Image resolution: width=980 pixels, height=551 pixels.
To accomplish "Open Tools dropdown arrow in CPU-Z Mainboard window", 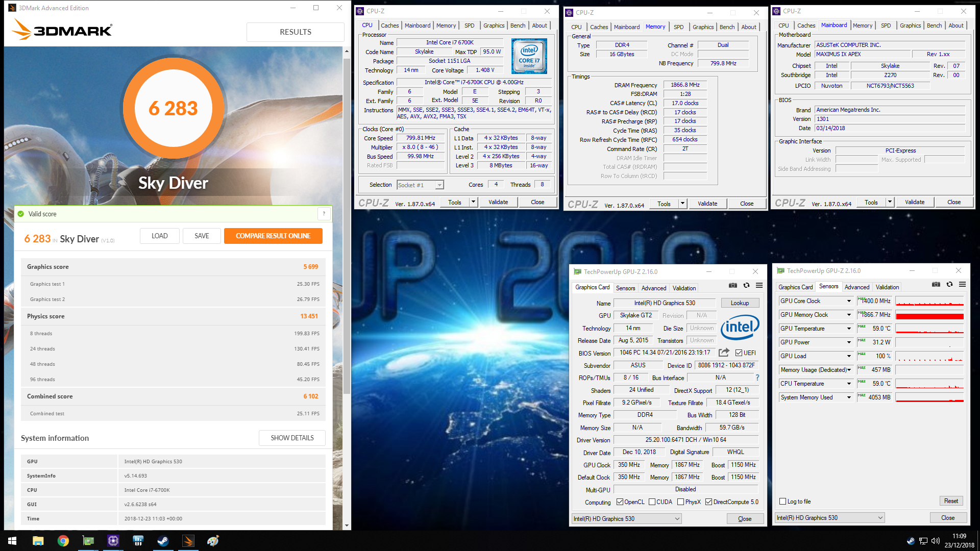I will click(890, 202).
